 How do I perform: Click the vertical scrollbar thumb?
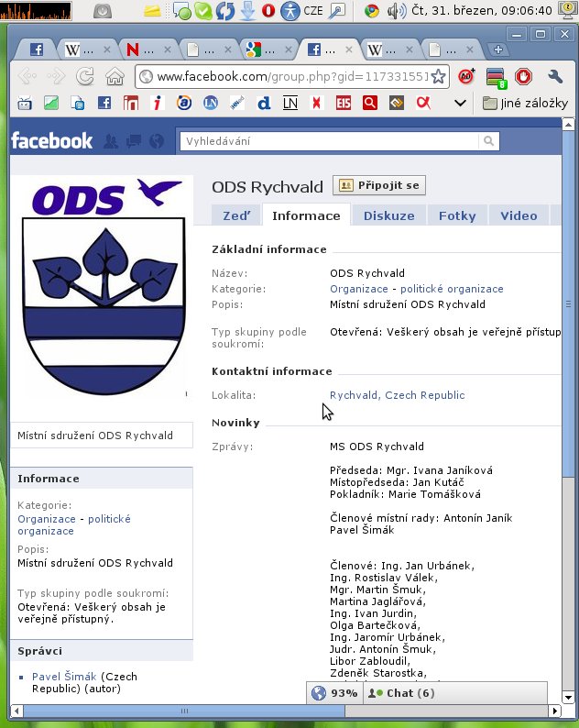coord(568,304)
